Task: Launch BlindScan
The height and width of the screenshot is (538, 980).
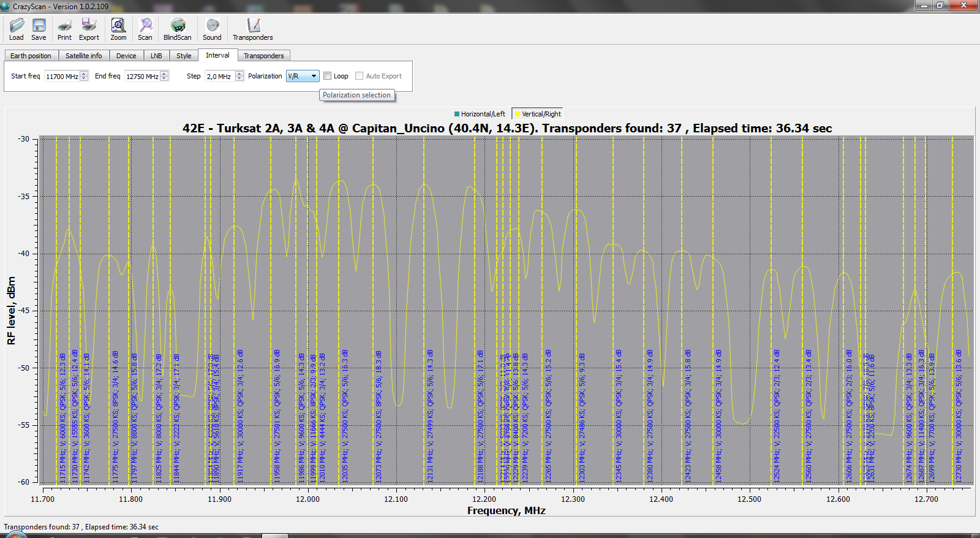Action: [178, 29]
